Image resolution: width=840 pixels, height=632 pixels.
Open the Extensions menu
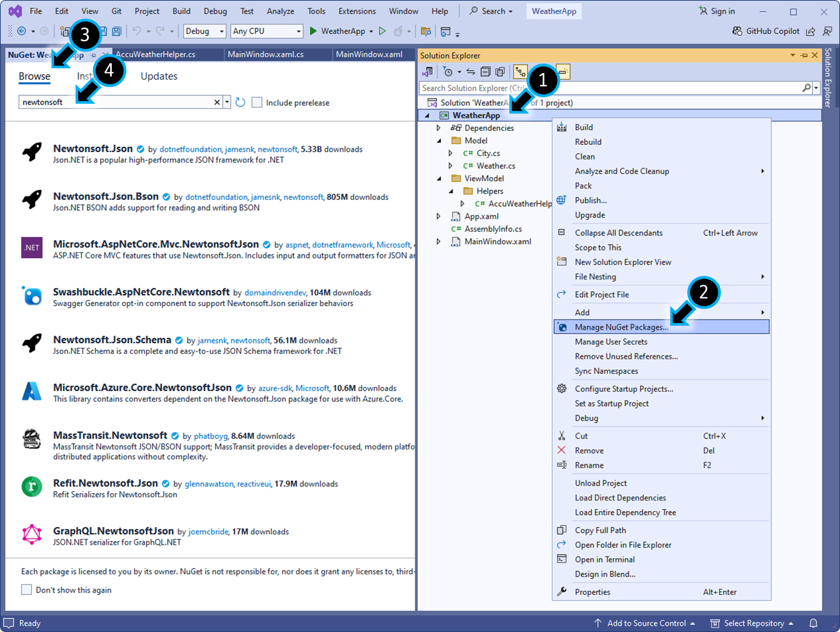357,11
